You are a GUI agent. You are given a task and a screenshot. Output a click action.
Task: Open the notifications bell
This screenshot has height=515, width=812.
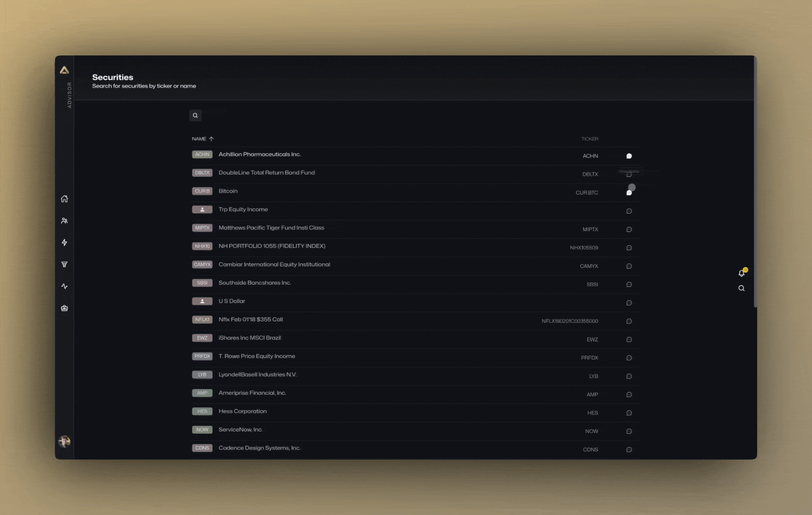click(x=742, y=273)
